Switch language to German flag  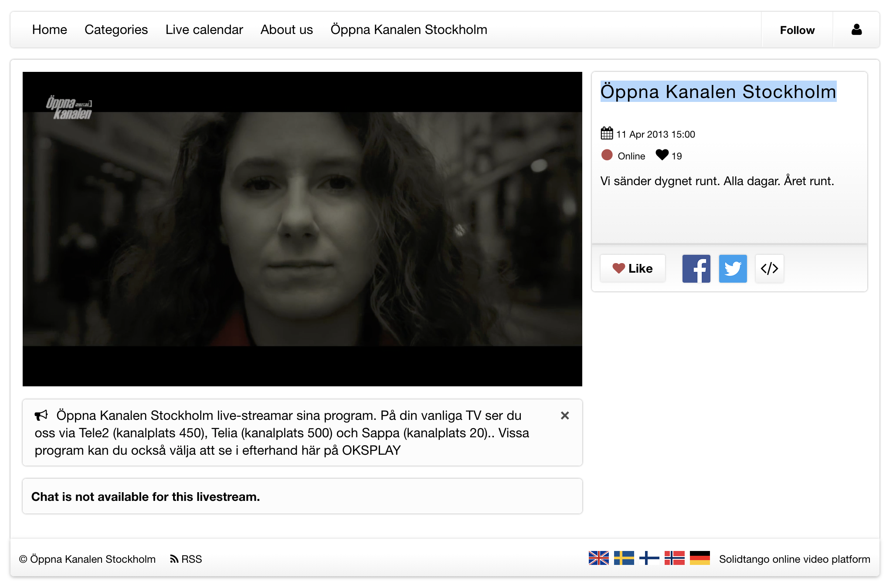(699, 558)
